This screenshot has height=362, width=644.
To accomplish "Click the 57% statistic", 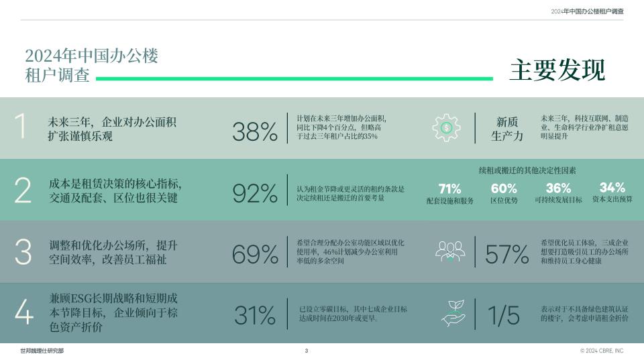I will (x=507, y=254).
